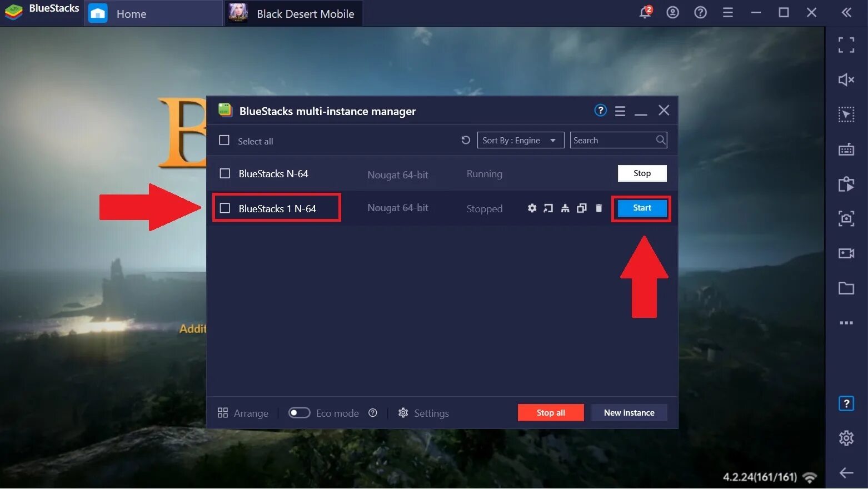
Task: Open the media folder icon in sidebar
Action: point(846,288)
